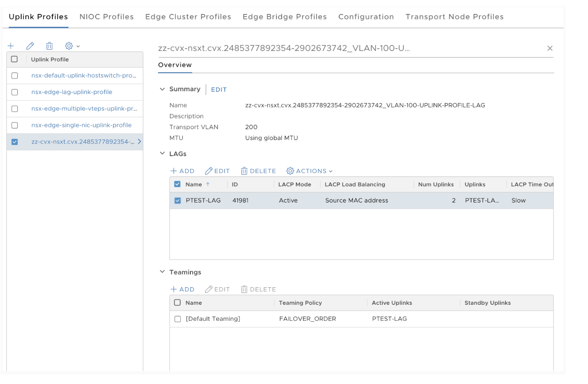Collapse the Summary section
Viewport: 588px width, 384px height.
point(162,89)
